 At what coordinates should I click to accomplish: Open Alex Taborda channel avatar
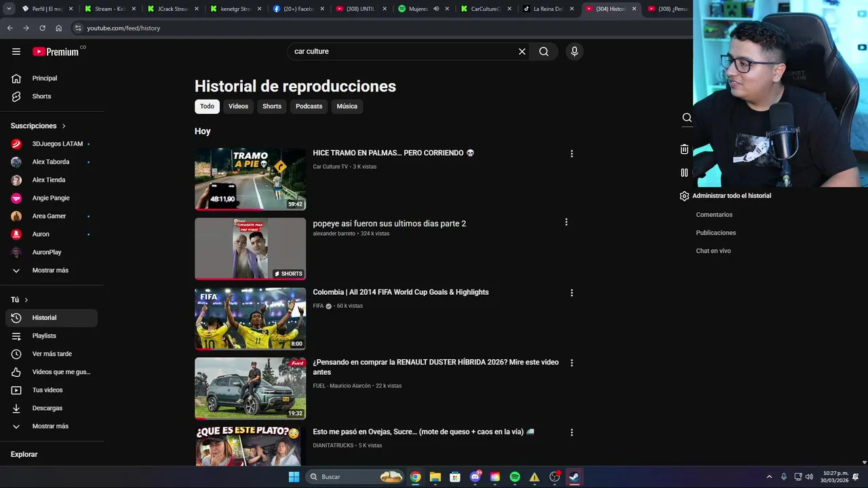tap(16, 162)
